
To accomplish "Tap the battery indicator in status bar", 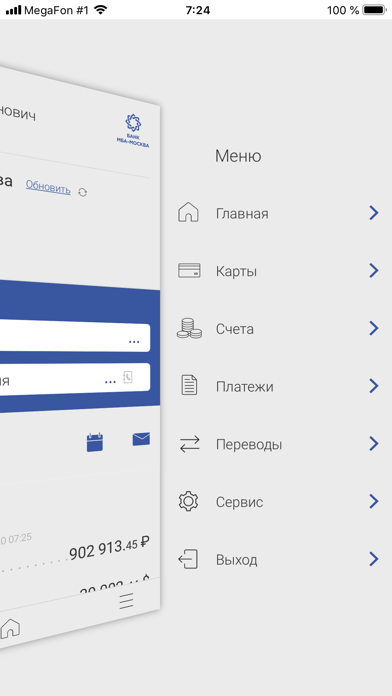I will [374, 10].
